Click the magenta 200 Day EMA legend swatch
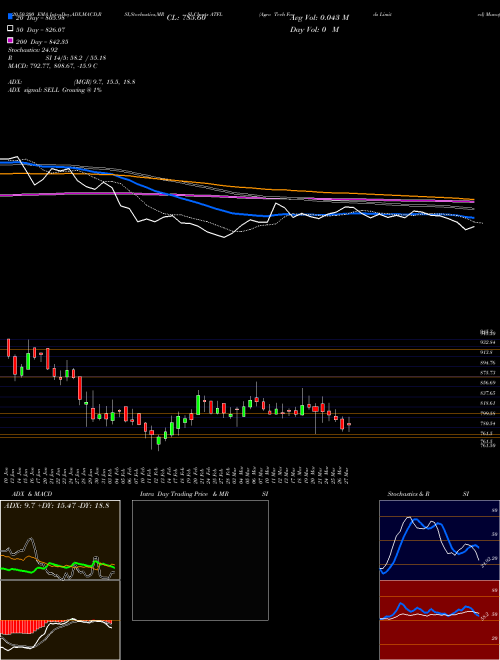The width and height of the screenshot is (500, 660). [x=10, y=40]
